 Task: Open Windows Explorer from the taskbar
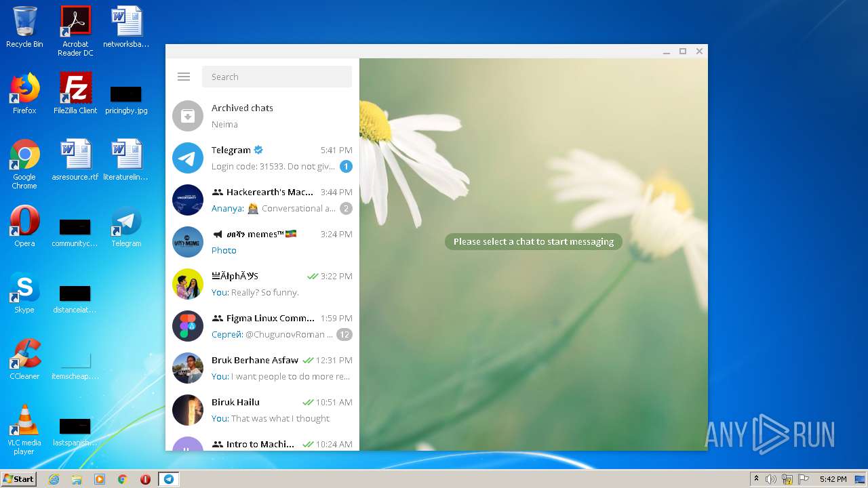77,479
